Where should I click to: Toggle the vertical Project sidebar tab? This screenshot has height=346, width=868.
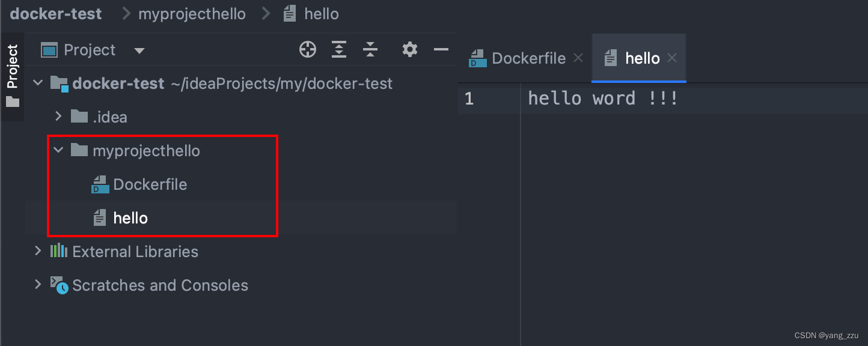pyautogui.click(x=13, y=75)
